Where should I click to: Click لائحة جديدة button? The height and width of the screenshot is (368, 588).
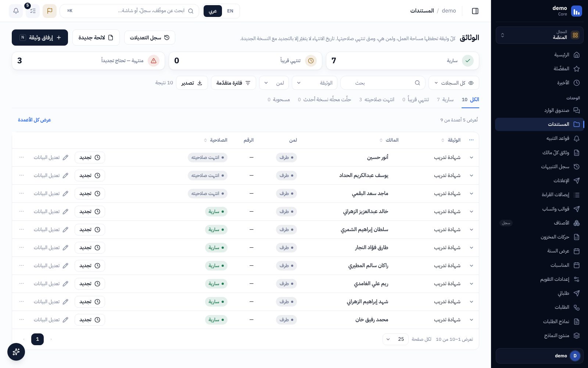96,38
